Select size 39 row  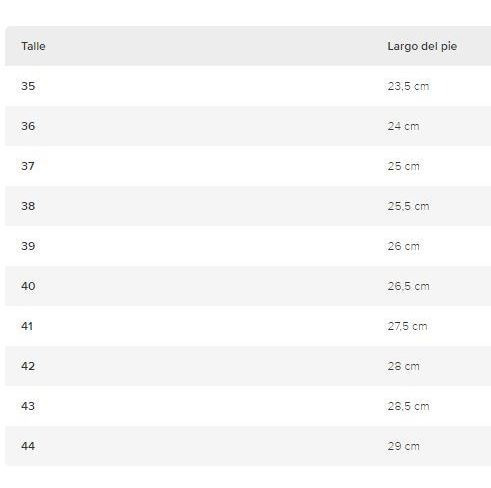click(248, 246)
